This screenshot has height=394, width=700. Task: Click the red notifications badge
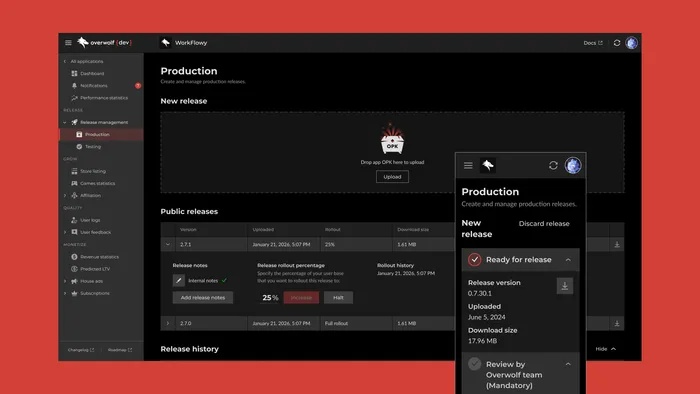coord(138,86)
